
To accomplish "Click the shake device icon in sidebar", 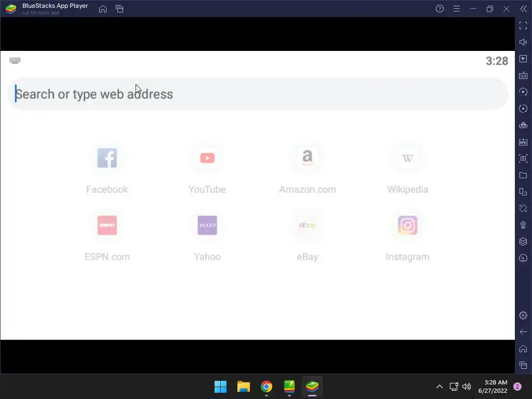I will click(x=523, y=208).
